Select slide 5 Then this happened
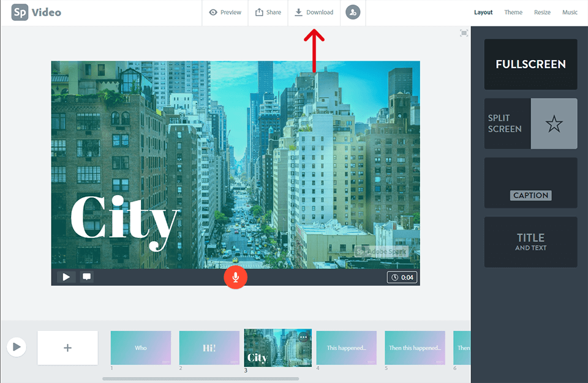This screenshot has width=588, height=383. [x=415, y=347]
